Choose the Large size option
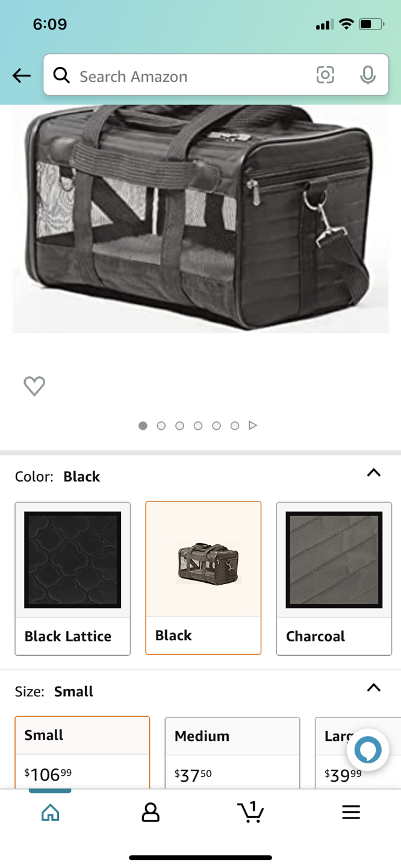 (x=358, y=753)
